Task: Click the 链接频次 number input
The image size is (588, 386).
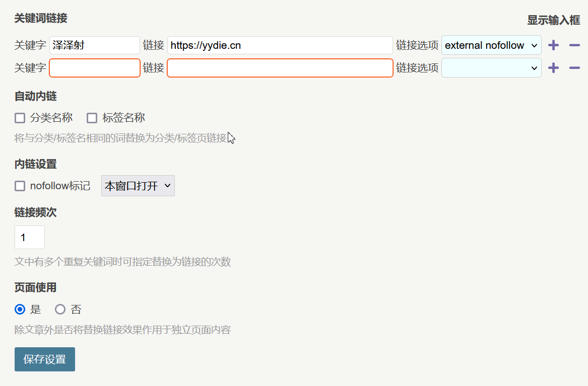Action: point(30,238)
